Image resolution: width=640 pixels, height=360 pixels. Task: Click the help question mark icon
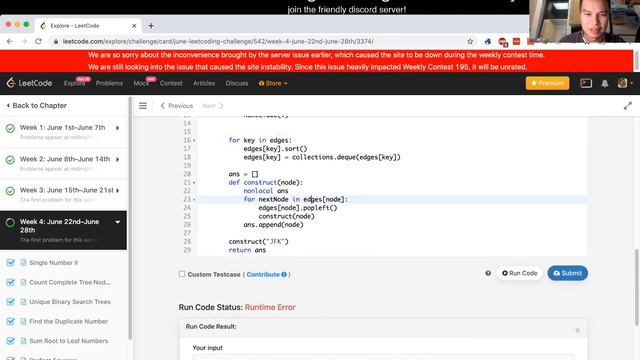click(488, 273)
